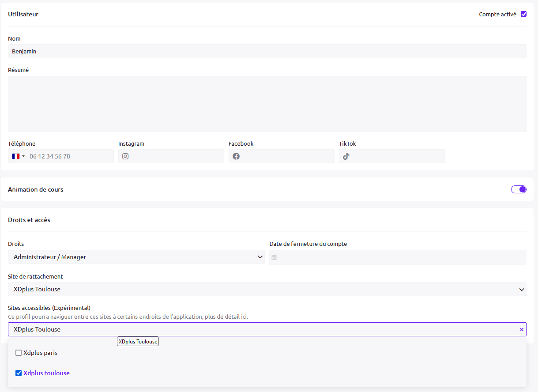Click the Nom field containing Benjamin
The image size is (538, 392).
click(267, 51)
